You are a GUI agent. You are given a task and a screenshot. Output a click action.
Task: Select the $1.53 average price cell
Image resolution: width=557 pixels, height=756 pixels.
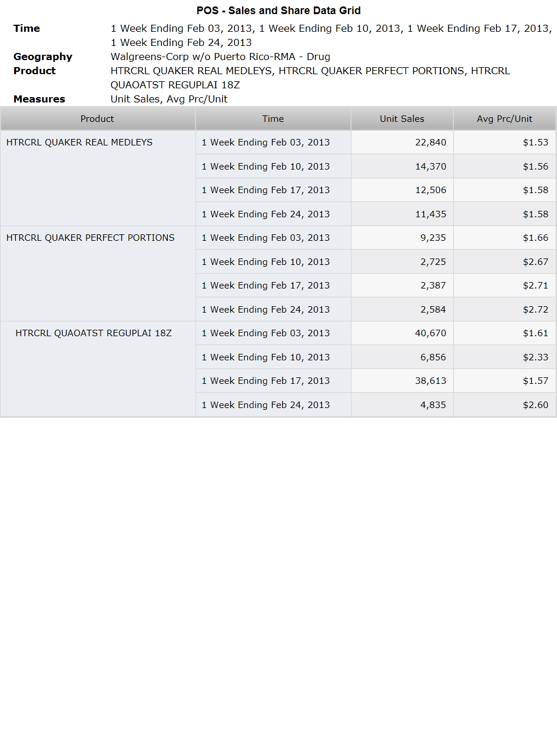point(505,142)
